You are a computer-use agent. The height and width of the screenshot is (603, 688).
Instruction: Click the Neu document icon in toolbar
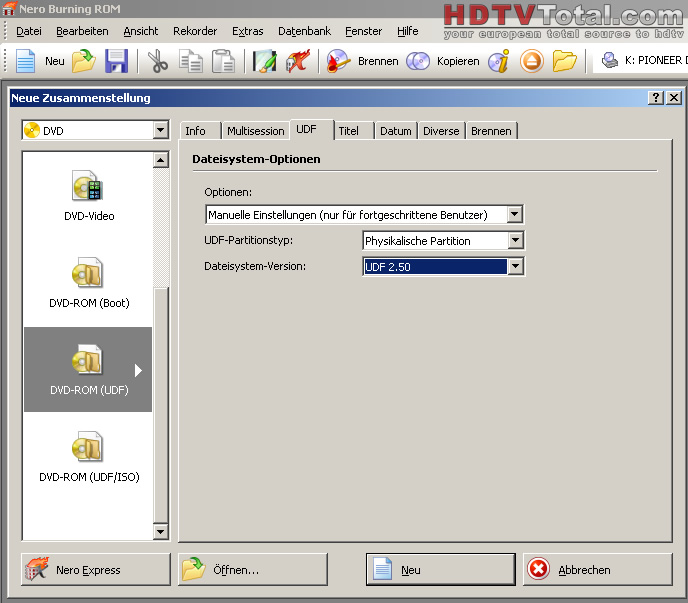[26, 61]
